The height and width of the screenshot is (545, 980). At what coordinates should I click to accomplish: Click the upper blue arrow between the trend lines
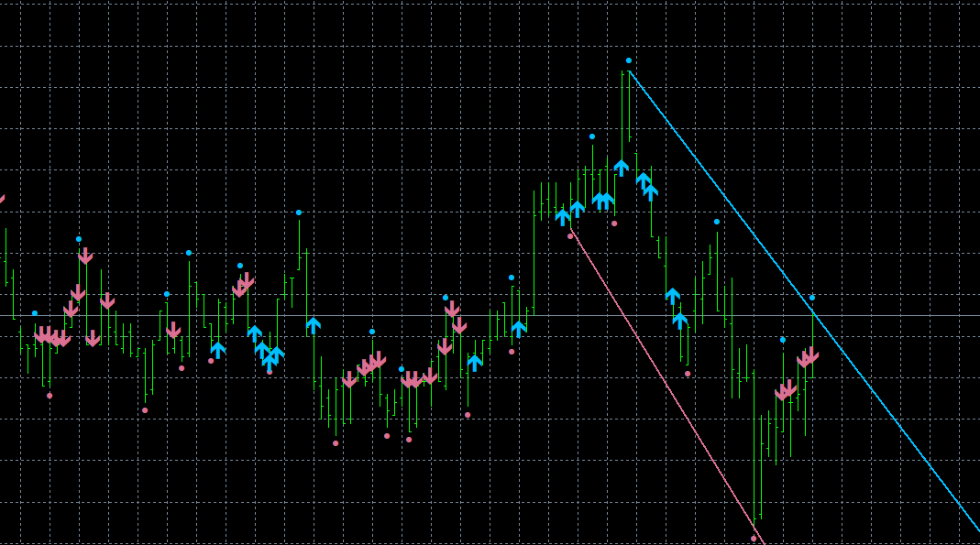point(673,296)
